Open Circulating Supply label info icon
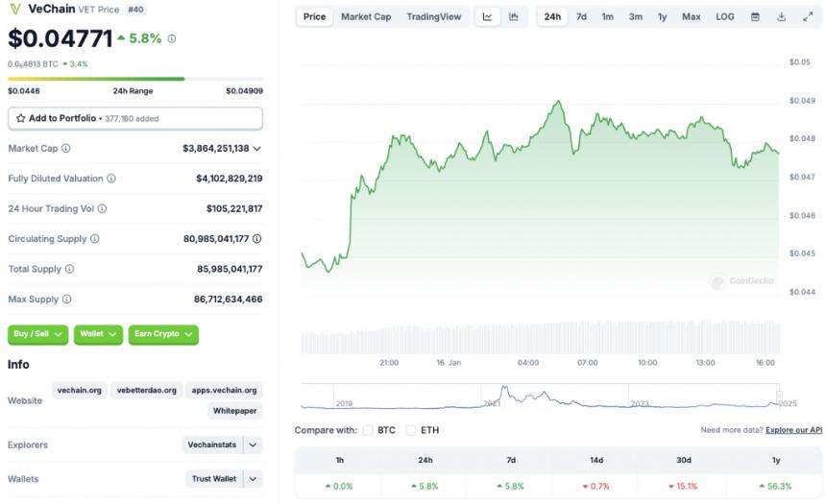This screenshot has height=504, width=826. [x=95, y=239]
